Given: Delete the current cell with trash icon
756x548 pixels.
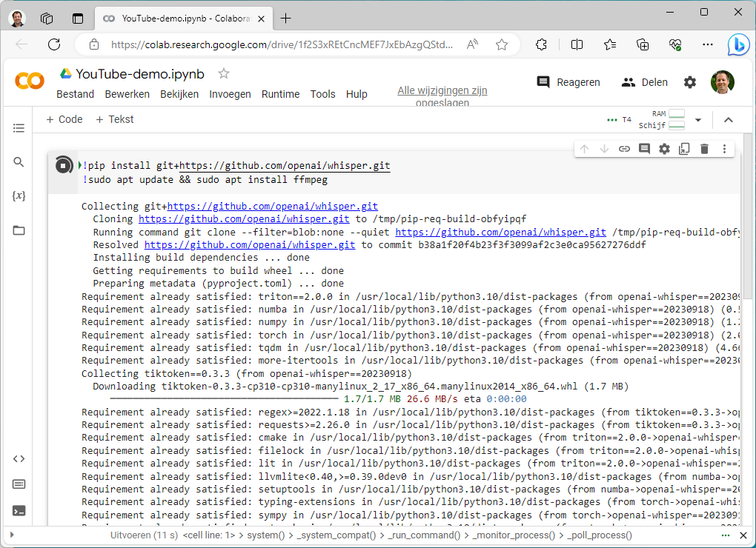Looking at the screenshot, I should point(704,149).
